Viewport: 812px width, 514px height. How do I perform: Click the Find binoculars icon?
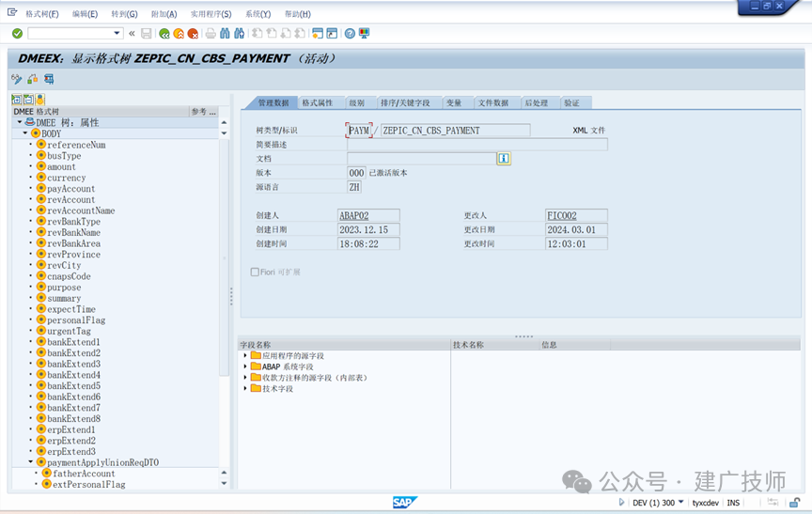225,34
